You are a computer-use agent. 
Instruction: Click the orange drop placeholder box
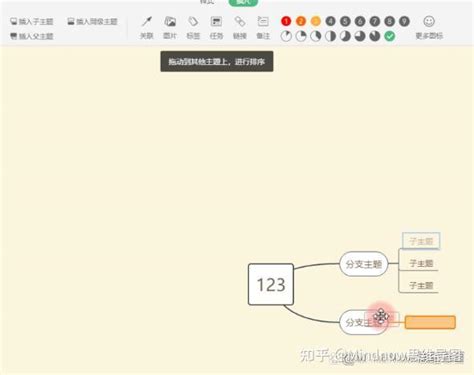(x=430, y=322)
